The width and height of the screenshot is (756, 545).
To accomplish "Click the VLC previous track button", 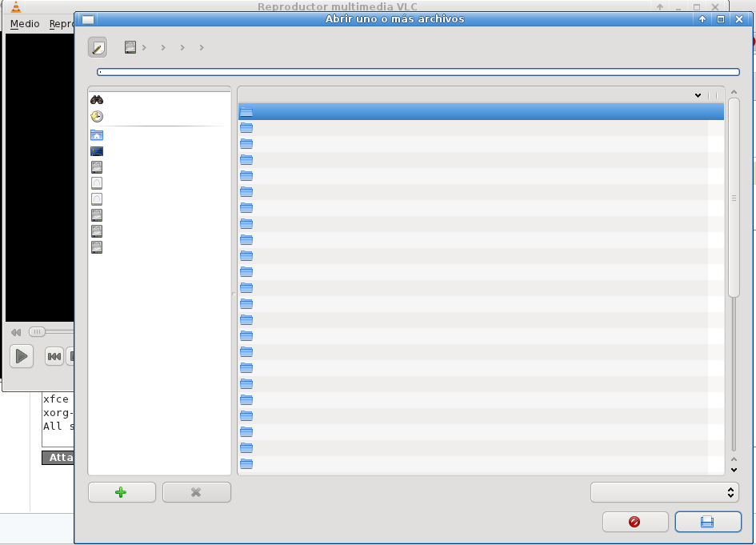I will coord(54,357).
